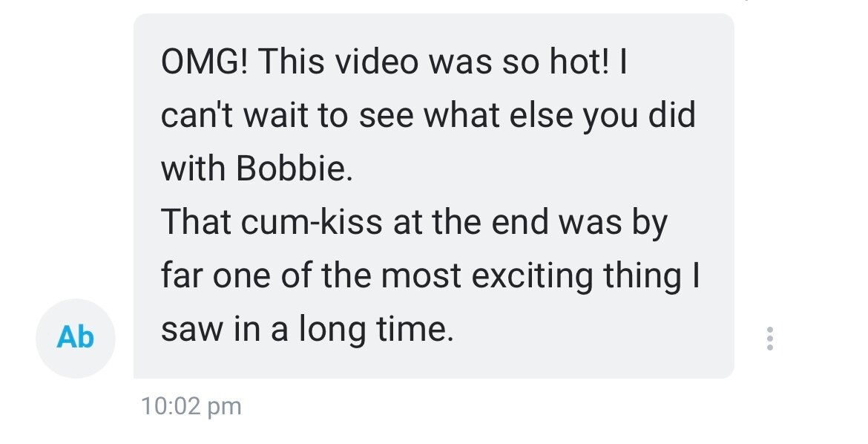868x444 pixels.
Task: Click the word 'most' in the fifth line
Action: click(x=421, y=276)
